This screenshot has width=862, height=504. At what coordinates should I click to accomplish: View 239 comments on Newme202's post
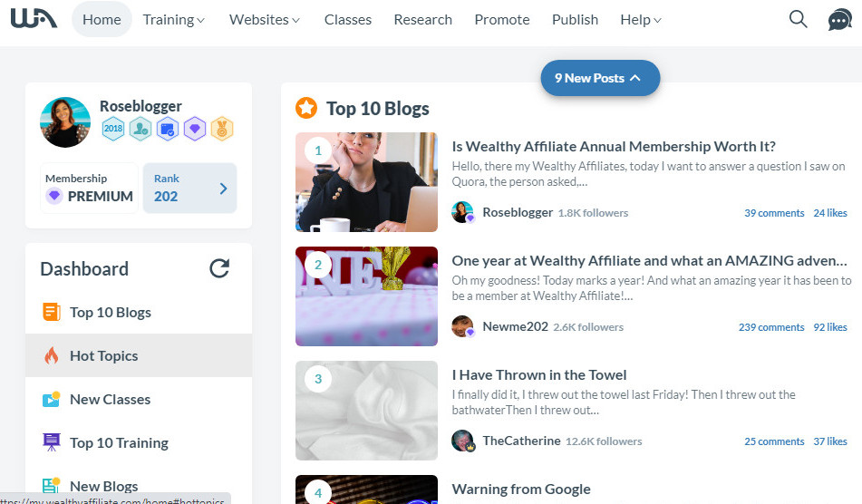pyautogui.click(x=771, y=327)
